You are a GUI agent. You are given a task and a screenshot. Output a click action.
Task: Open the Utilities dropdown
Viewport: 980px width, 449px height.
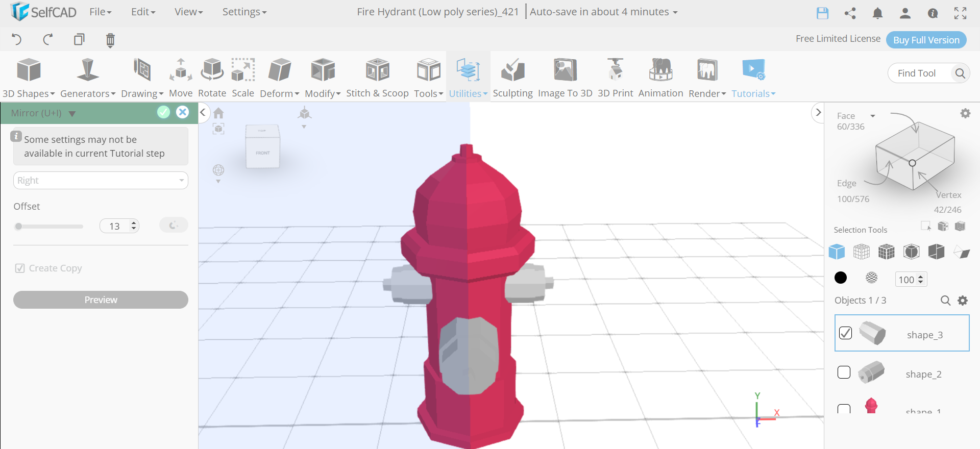(468, 78)
